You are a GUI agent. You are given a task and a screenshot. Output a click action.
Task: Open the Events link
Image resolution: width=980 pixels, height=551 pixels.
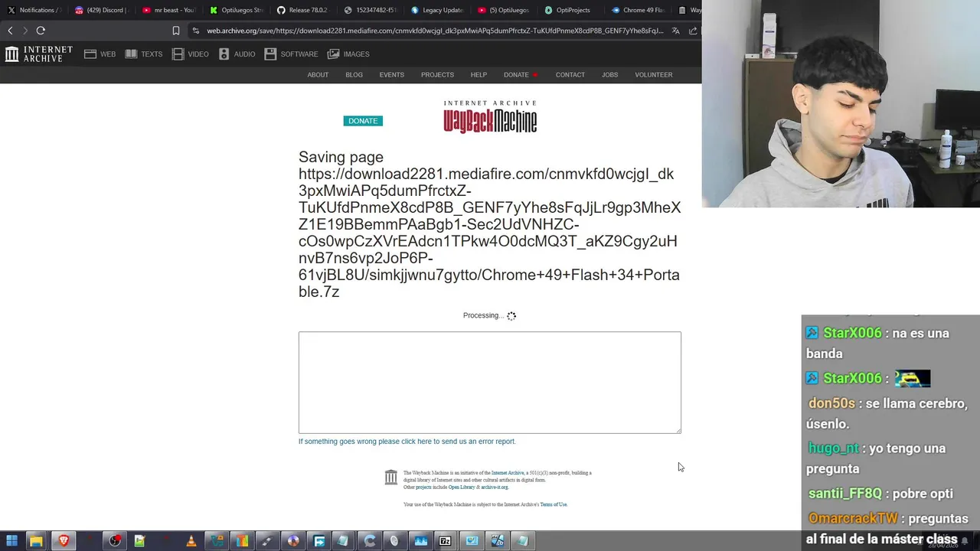tap(391, 75)
